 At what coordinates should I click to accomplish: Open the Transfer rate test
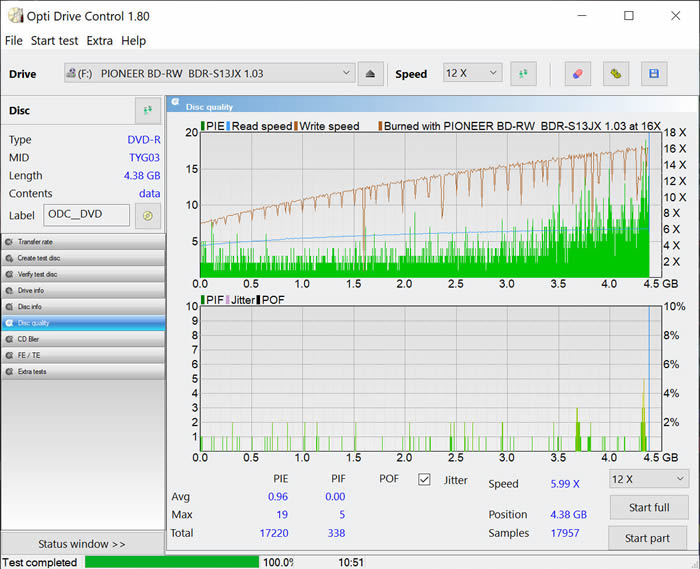[x=83, y=242]
